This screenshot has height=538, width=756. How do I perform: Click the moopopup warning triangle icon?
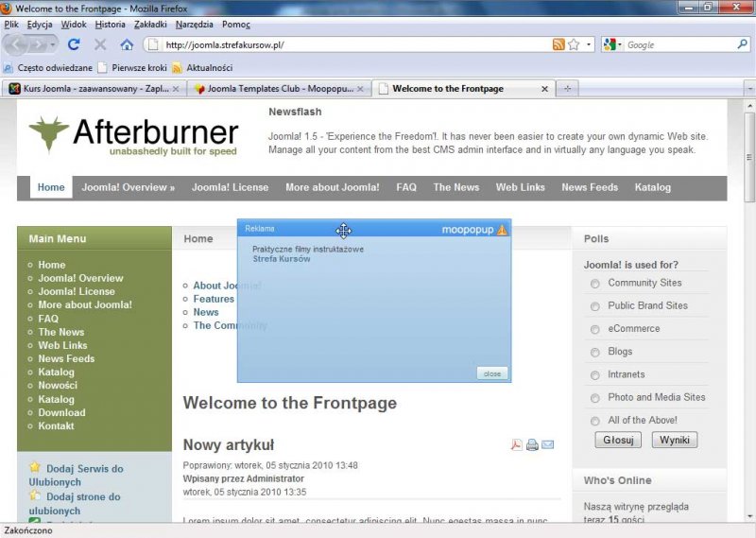(503, 230)
